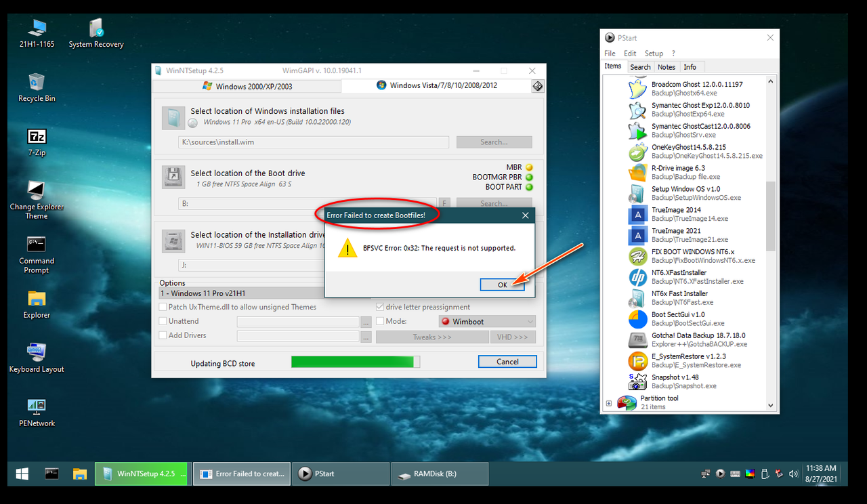
Task: Open the PStart File menu
Action: click(610, 53)
